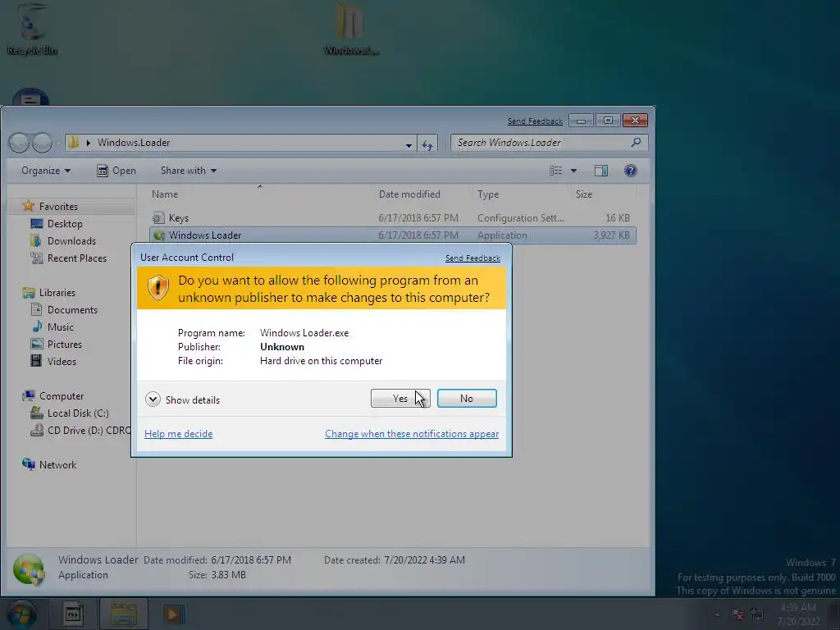Click the Network globe icon
This screenshot has height=630, width=840.
pos(29,464)
